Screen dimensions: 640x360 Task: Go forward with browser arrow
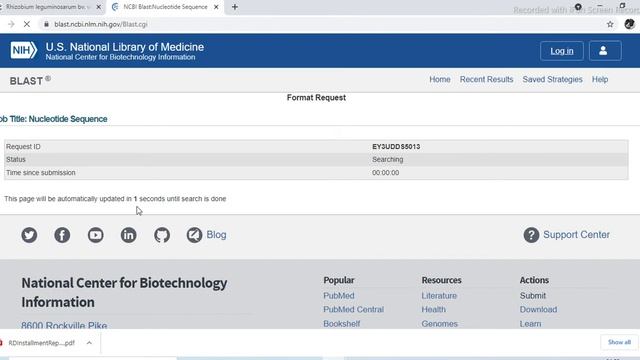[11, 24]
